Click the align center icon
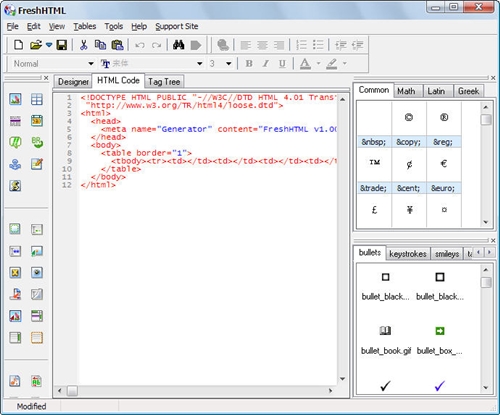 click(262, 45)
